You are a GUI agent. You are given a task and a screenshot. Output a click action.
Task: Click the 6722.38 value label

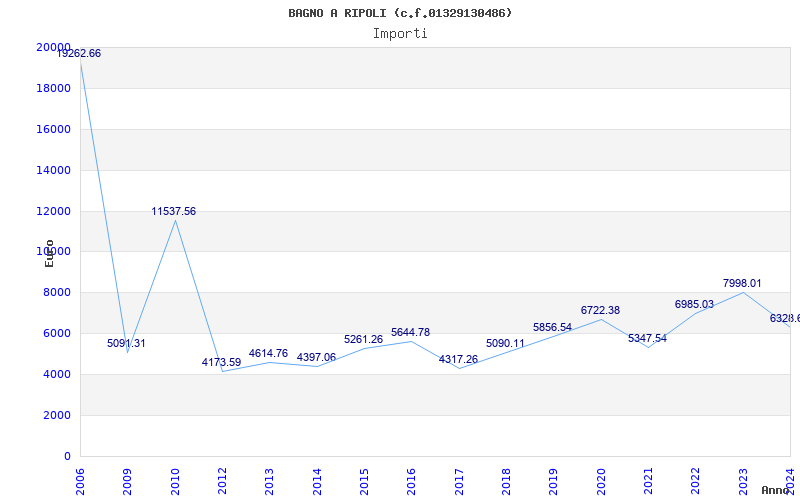coord(600,311)
